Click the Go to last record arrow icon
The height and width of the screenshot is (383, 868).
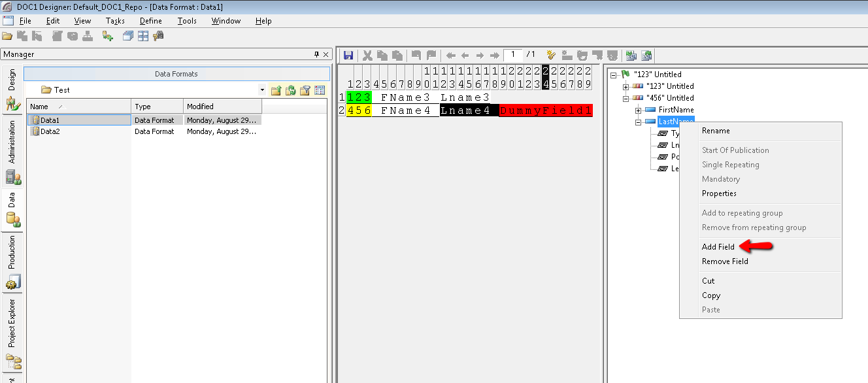(496, 55)
